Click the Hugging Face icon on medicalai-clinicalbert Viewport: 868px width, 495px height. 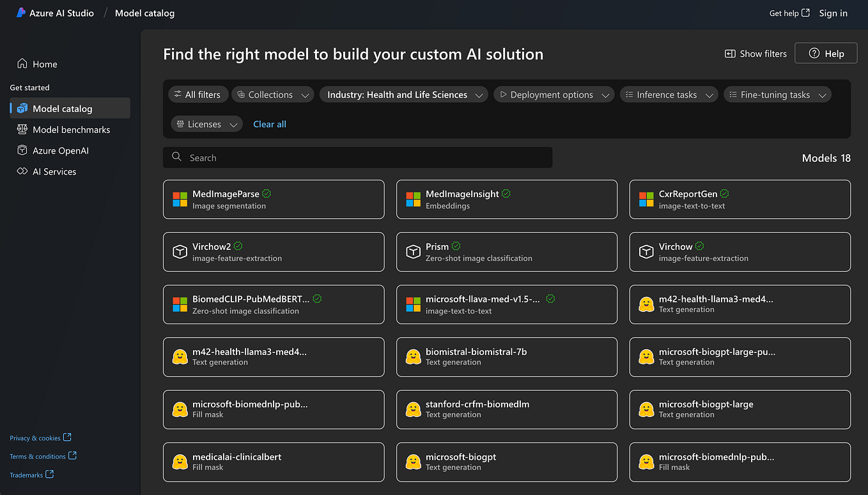coord(180,462)
